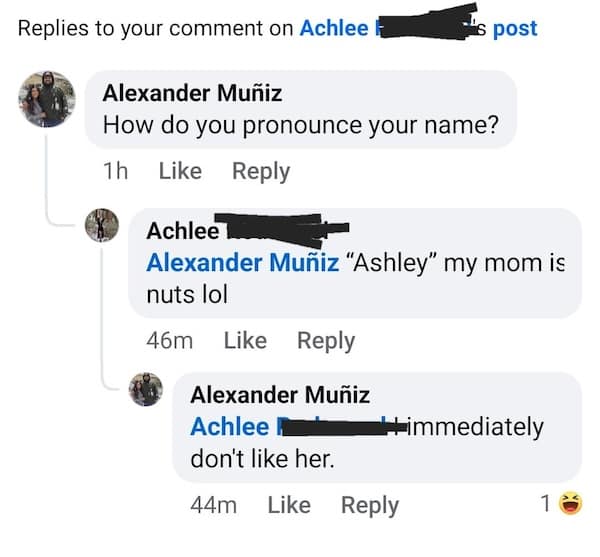
Task: Like the "How do you pronounce your name?" comment
Action: tap(180, 171)
